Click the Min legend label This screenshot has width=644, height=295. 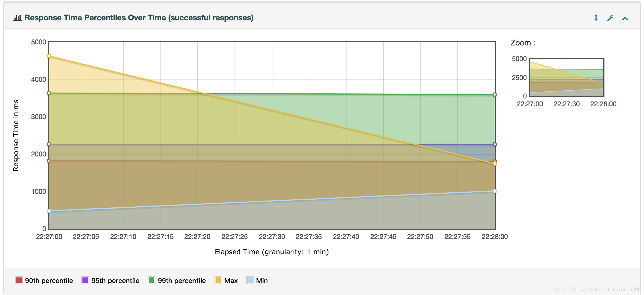click(262, 281)
